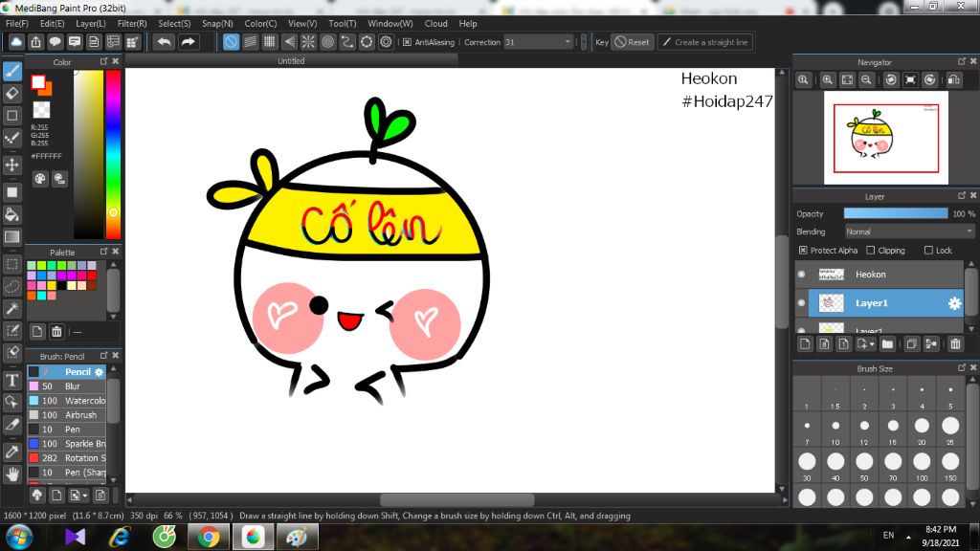Click the Navigator canvas thumbnail

pyautogui.click(x=885, y=138)
